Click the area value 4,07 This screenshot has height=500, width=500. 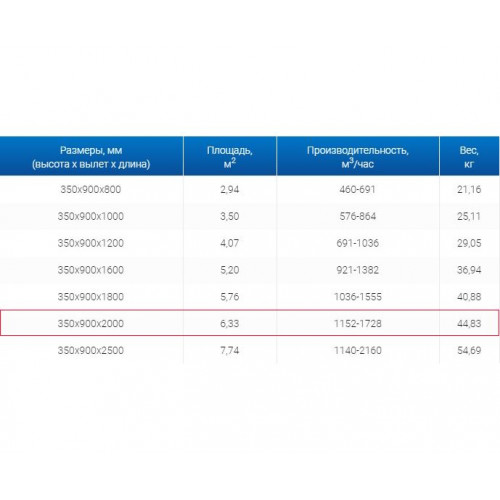point(230,243)
